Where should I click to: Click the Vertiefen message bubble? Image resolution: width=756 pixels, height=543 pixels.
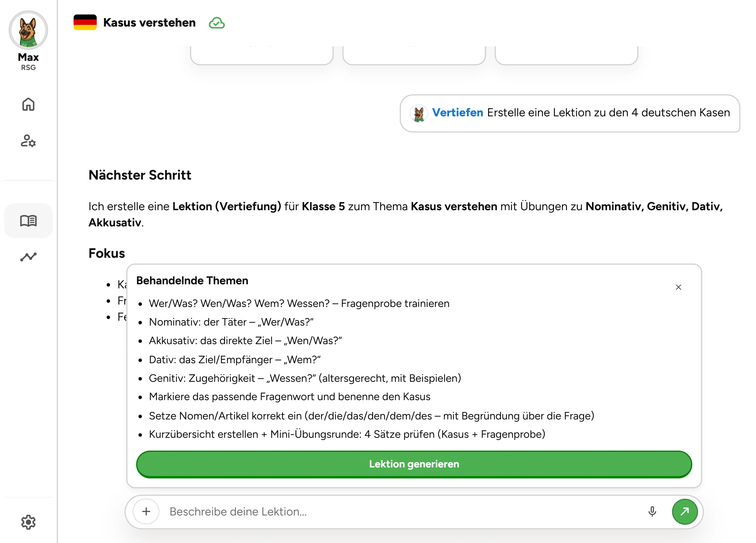[x=570, y=113]
